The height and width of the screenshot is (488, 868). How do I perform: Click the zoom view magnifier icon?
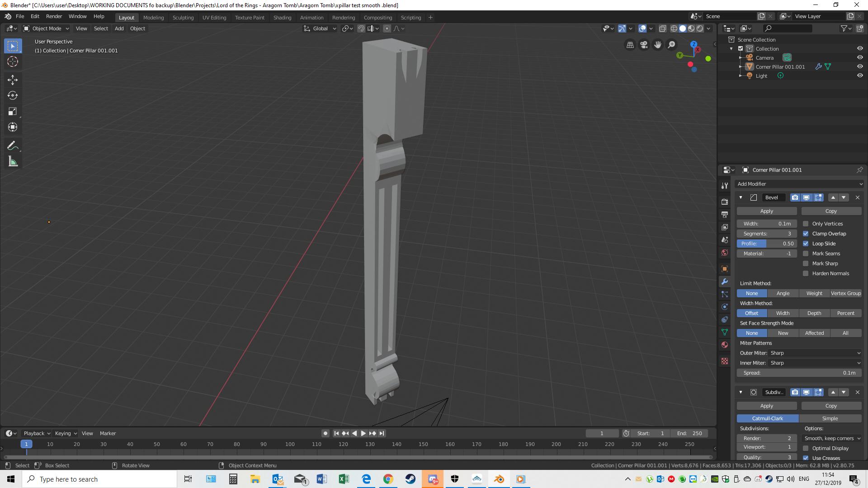tap(672, 45)
